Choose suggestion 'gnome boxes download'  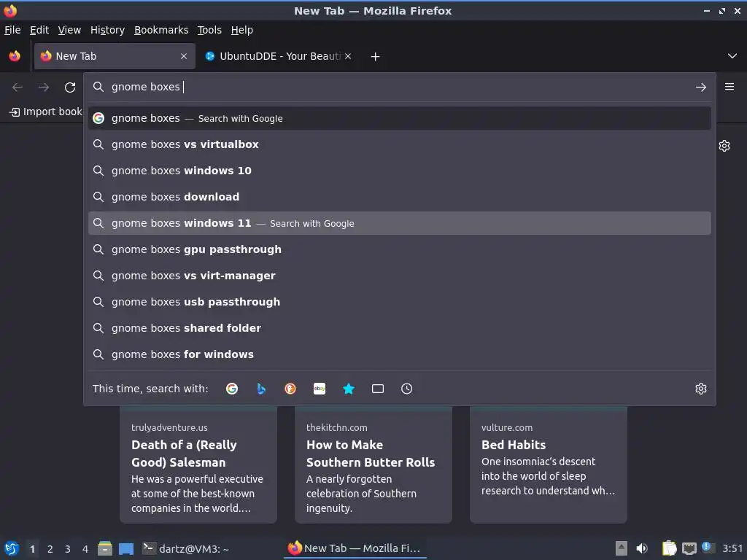[399, 197]
